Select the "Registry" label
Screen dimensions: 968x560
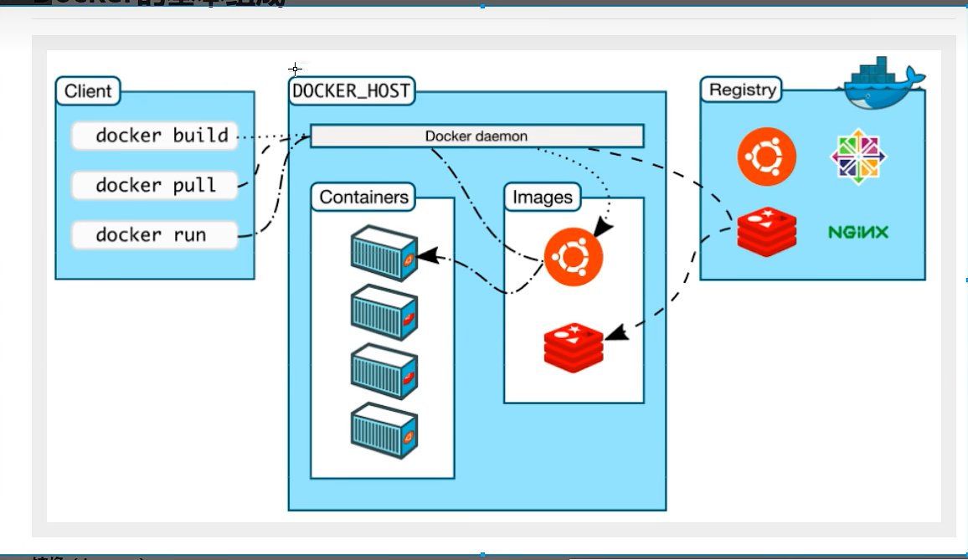[x=742, y=90]
